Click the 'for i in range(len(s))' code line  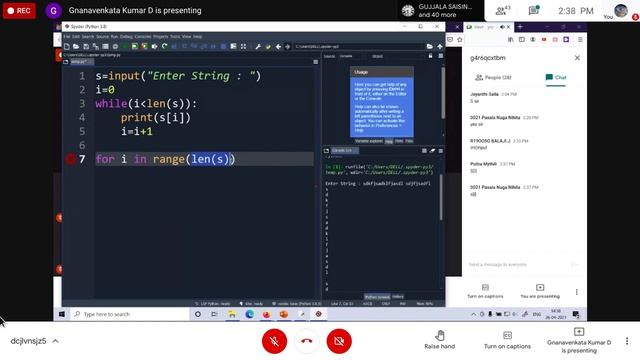[165, 159]
